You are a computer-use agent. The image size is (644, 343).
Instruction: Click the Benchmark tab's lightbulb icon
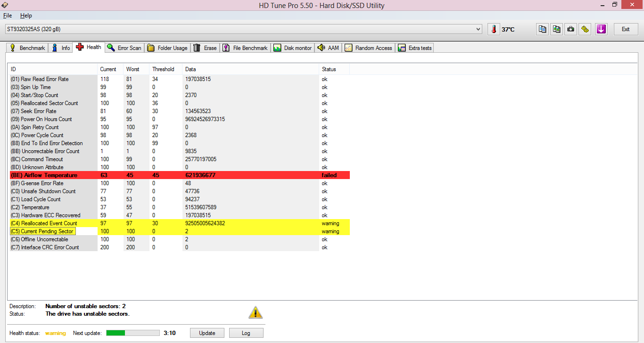(13, 48)
